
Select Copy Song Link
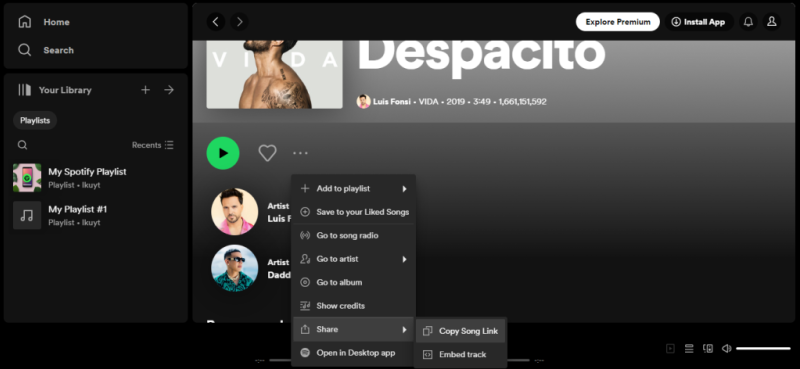pos(461,331)
